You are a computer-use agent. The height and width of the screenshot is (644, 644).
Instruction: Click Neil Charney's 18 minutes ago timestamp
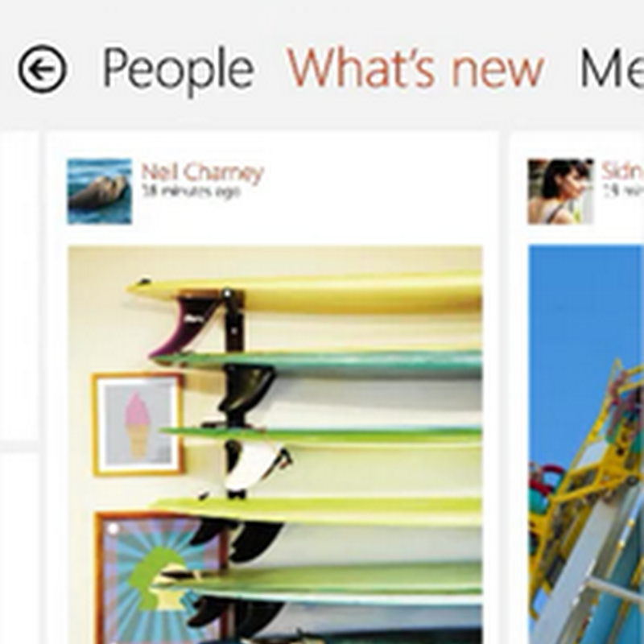(191, 191)
